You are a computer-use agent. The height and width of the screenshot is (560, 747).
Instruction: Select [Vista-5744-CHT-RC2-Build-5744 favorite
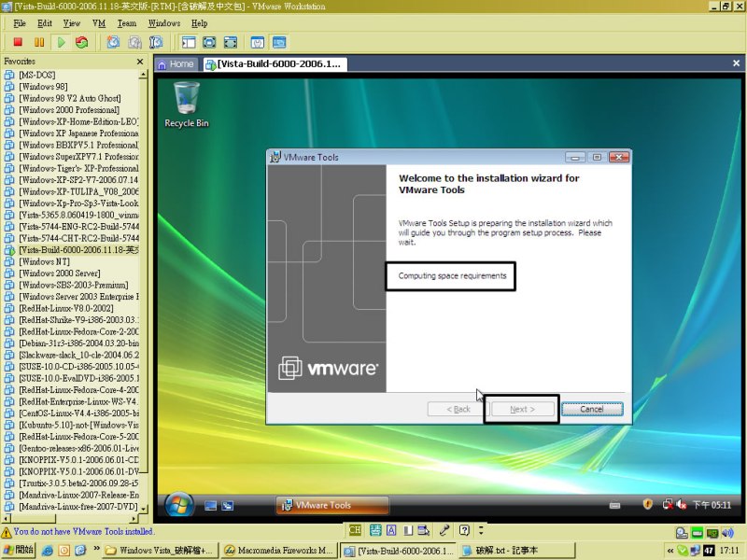[x=78, y=238]
